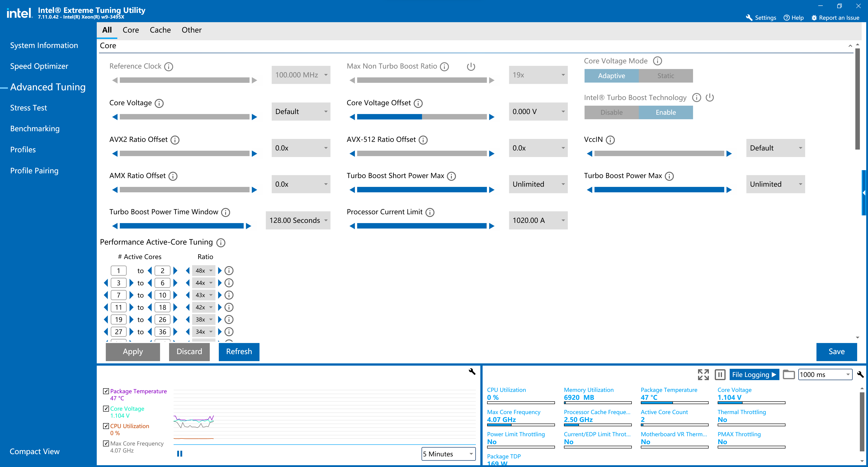The height and width of the screenshot is (467, 868).
Task: Click the info icon beside Processor Current Limit
Action: click(x=430, y=212)
